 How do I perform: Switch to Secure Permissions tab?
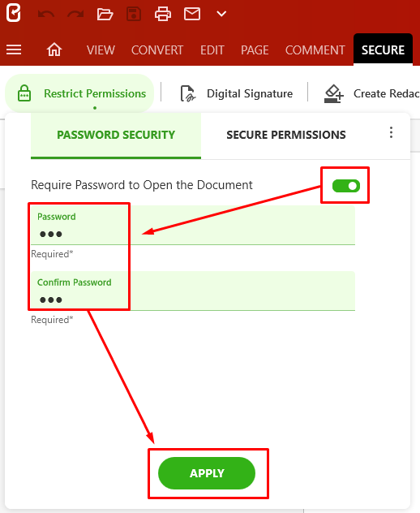pyautogui.click(x=286, y=135)
